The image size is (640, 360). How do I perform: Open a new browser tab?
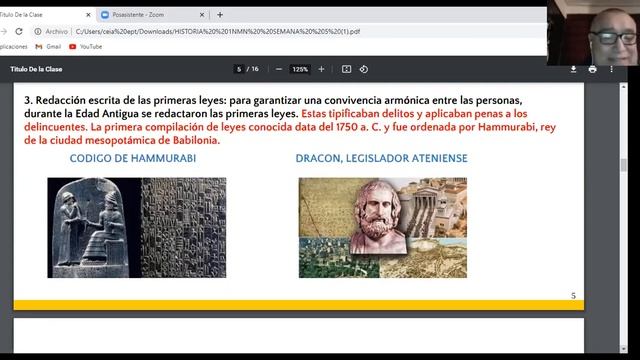(220, 15)
